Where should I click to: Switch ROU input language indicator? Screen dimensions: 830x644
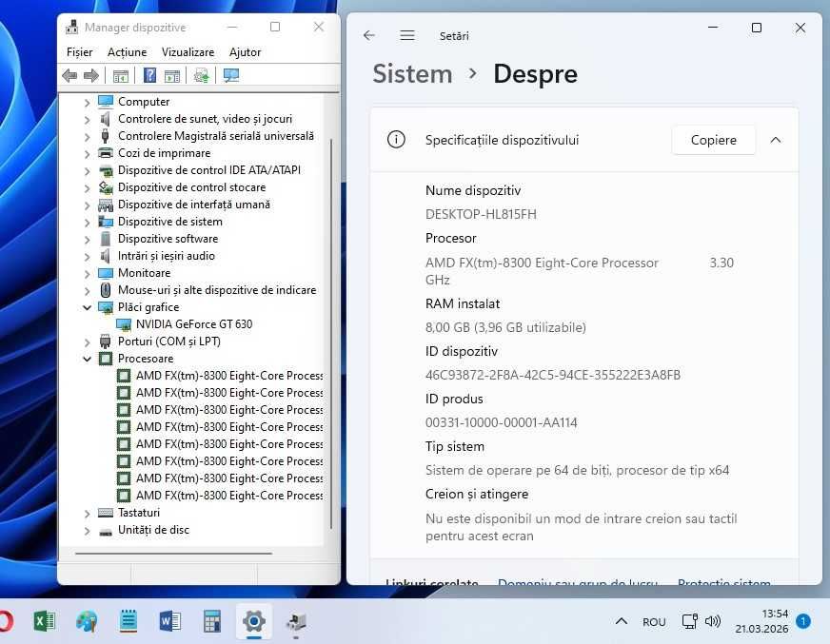654,622
